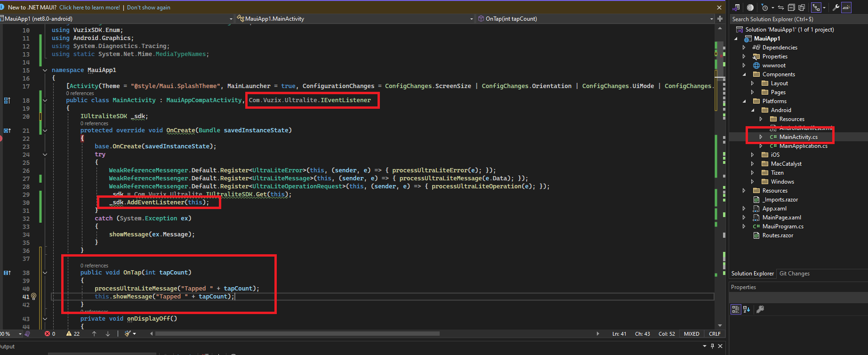Expand the iOS folder
The width and height of the screenshot is (868, 355).
point(753,155)
